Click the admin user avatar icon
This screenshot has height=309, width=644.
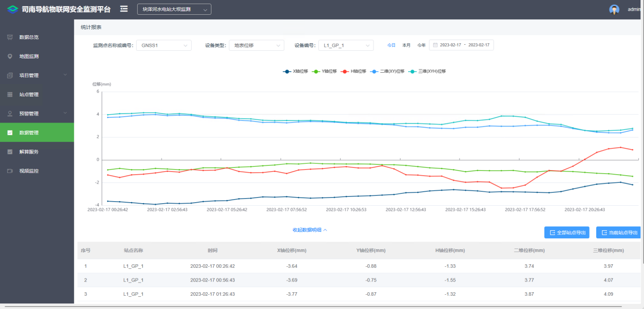click(x=614, y=9)
